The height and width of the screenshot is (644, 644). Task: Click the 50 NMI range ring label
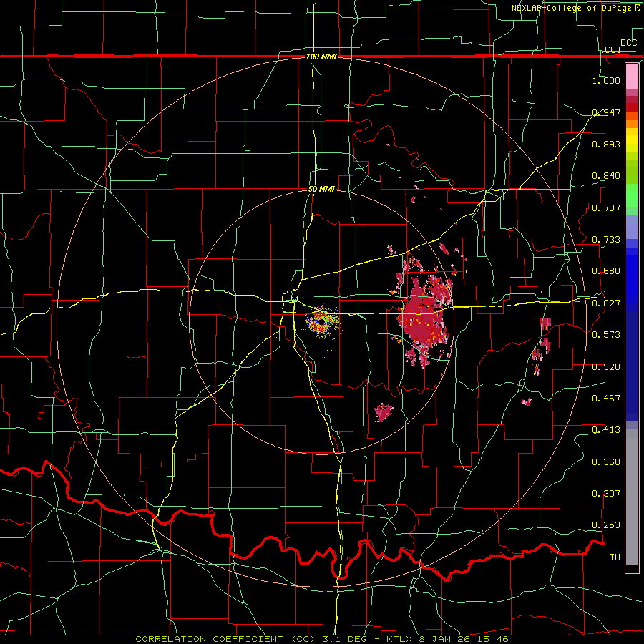pos(321,189)
